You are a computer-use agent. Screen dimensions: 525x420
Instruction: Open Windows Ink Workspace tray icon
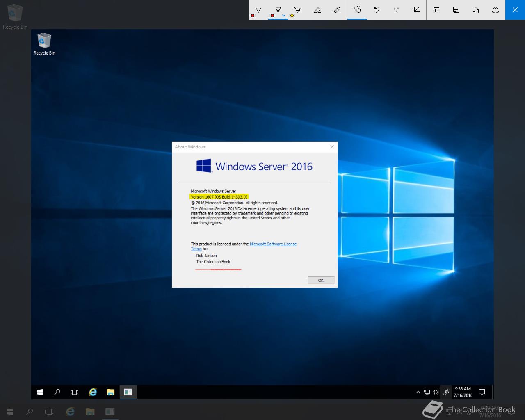pyautogui.click(x=445, y=392)
